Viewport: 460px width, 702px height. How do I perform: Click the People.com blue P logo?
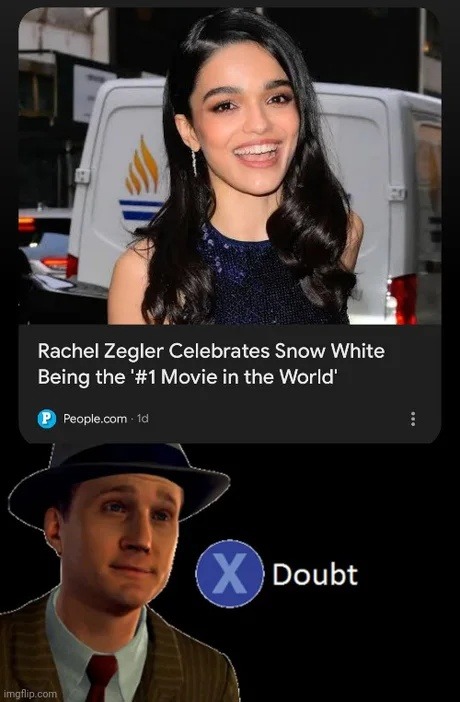[x=47, y=419]
